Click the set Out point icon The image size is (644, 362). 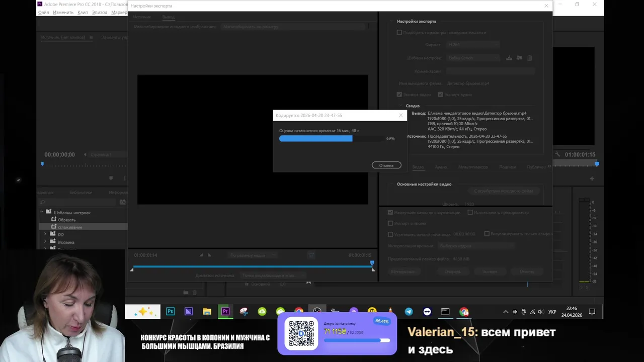[x=210, y=255]
